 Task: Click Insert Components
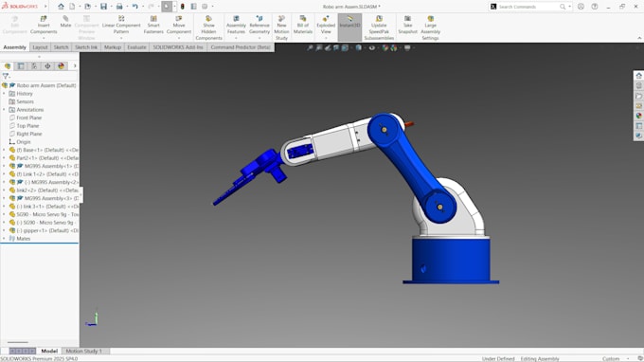click(44, 25)
